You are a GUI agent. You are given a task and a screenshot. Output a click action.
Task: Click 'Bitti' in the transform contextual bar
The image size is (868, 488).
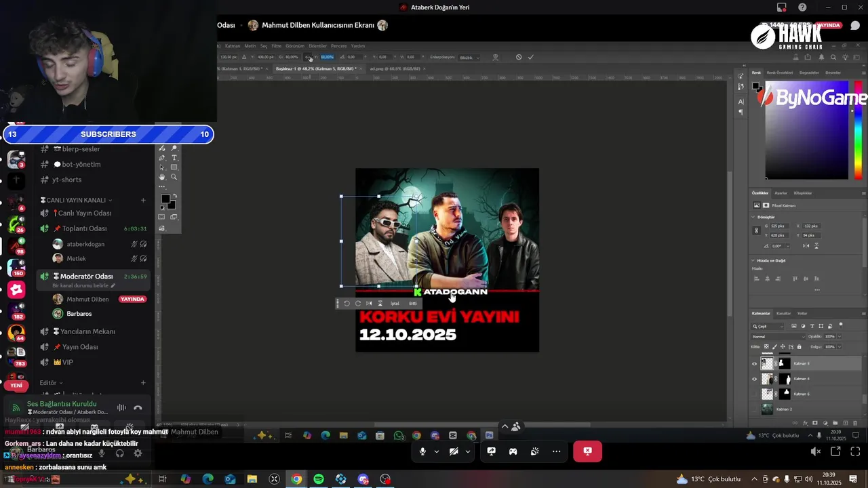(412, 304)
